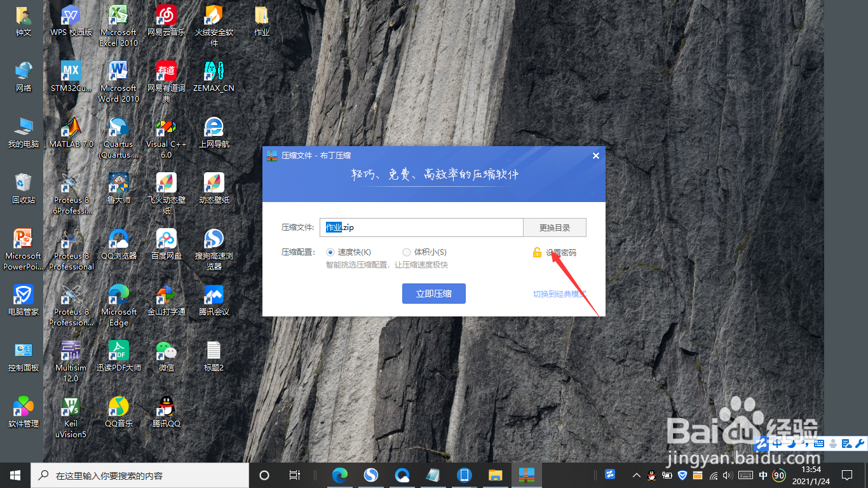Click the Windows Start button

coord(15,475)
